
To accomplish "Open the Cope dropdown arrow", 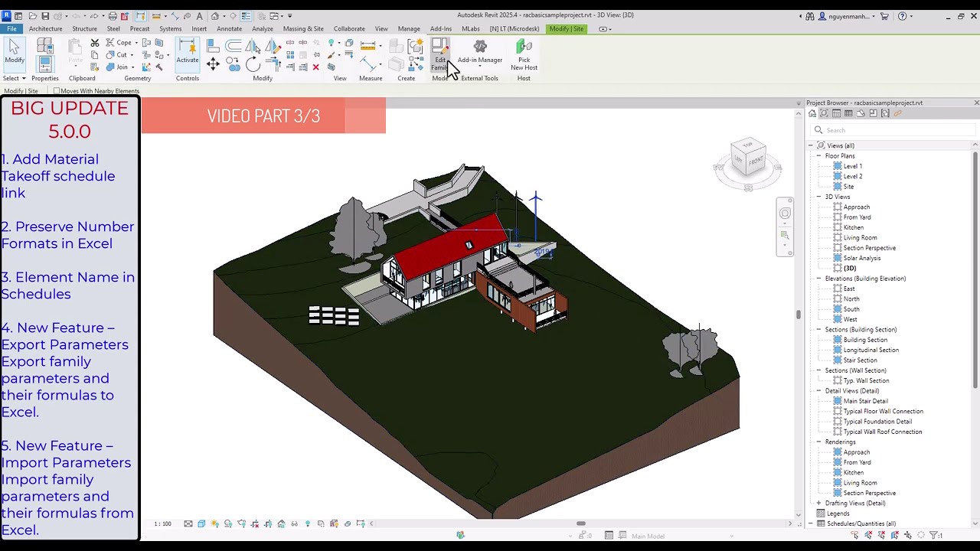I will [x=137, y=43].
